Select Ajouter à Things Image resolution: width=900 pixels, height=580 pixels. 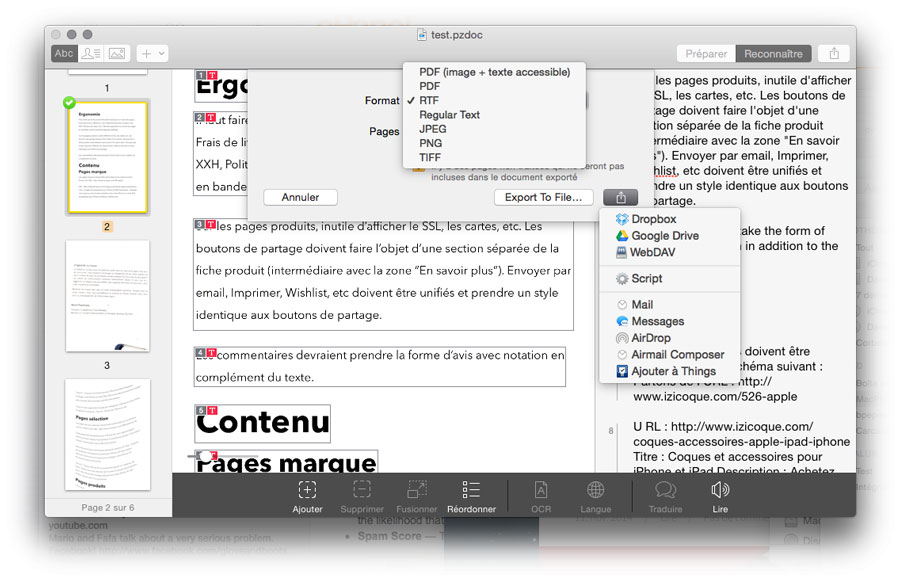coord(669,371)
